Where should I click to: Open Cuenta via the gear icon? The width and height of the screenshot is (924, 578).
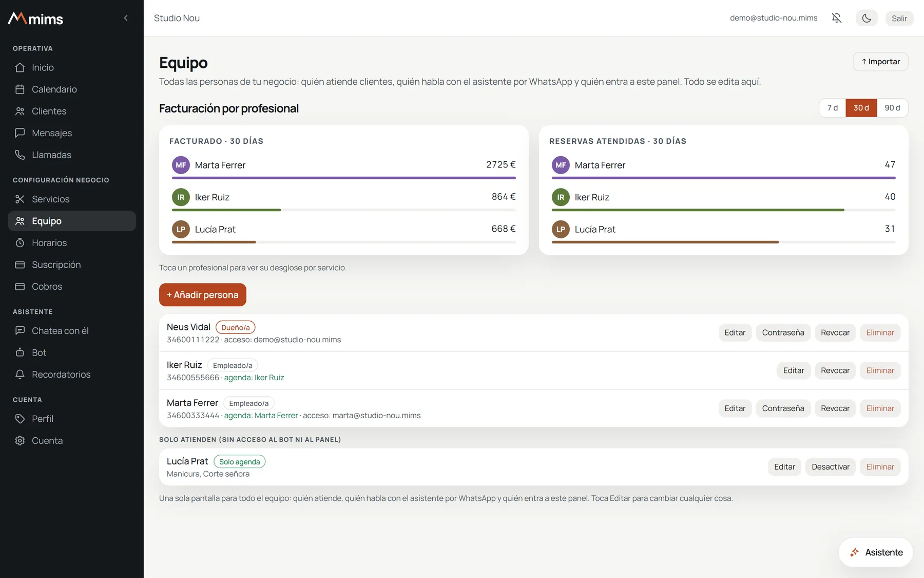click(x=20, y=441)
